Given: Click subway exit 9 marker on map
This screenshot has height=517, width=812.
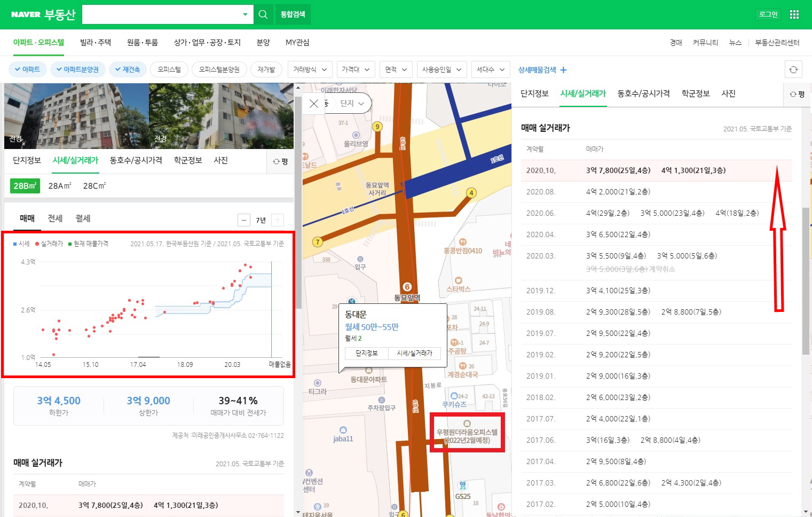Looking at the screenshot, I should (377, 127).
